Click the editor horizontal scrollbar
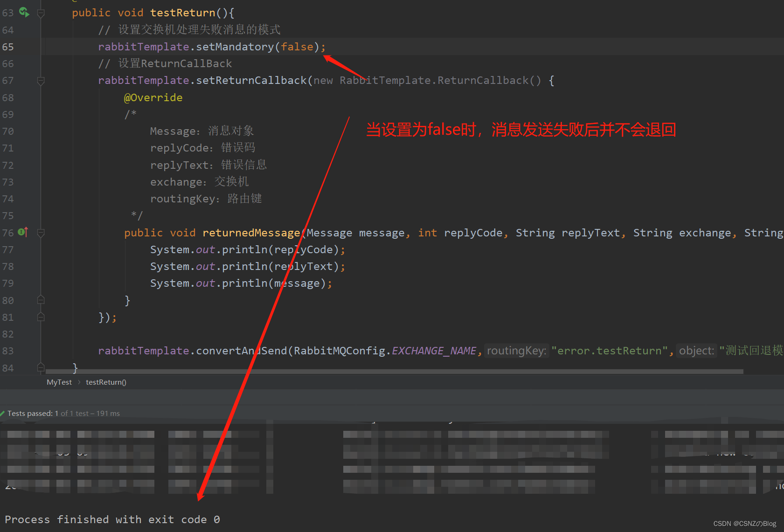The height and width of the screenshot is (532, 784). (x=394, y=372)
